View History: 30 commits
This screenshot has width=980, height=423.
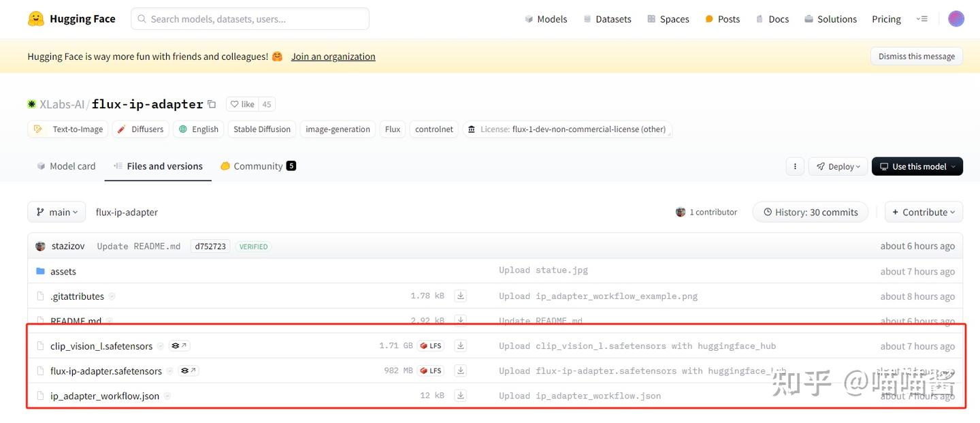810,212
